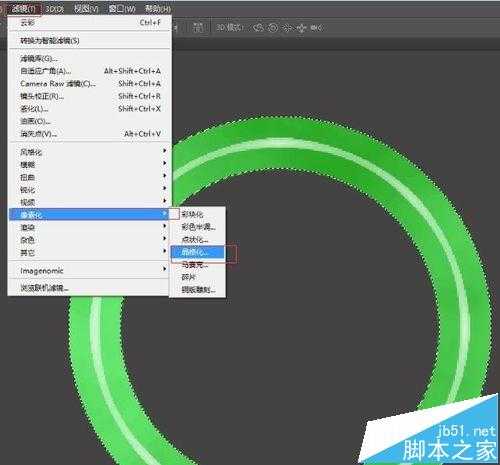Click the auto-align distribute icon in options bar
Image resolution: width=500 pixels, height=465 pixels.
point(198,28)
